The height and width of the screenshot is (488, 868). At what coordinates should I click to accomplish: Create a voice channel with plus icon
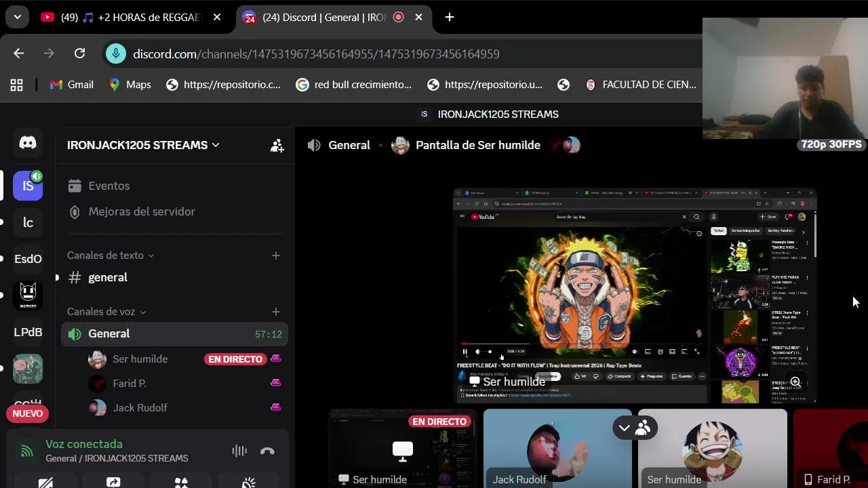[x=275, y=312]
